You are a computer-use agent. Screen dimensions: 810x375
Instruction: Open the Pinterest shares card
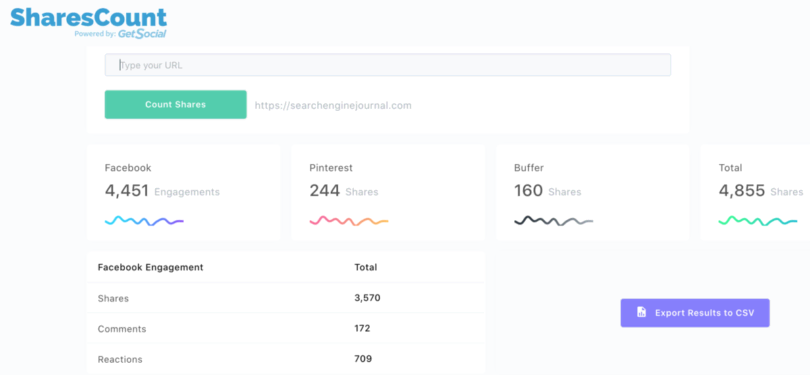(388, 192)
